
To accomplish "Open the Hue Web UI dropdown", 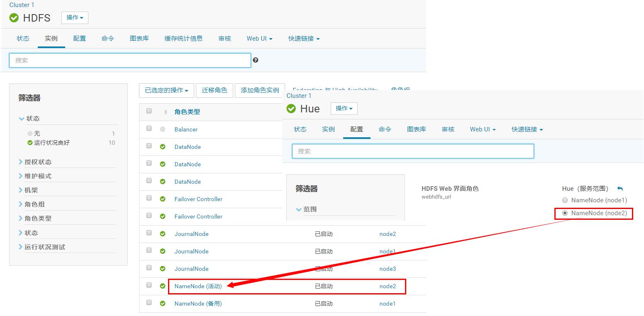I will 483,129.
